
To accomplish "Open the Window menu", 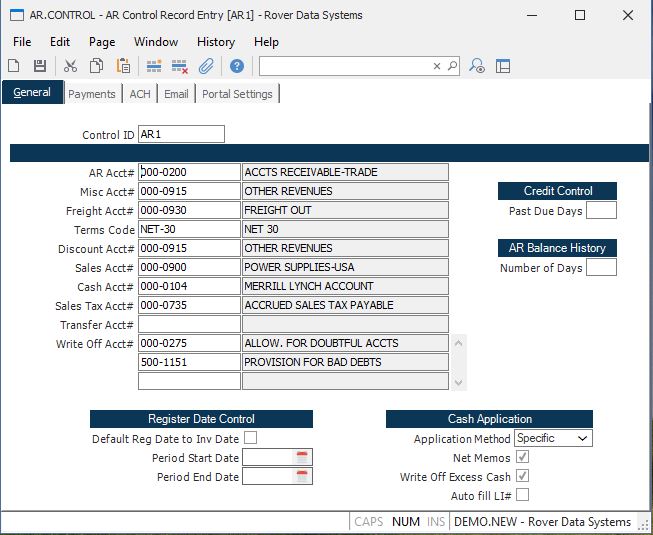I will coord(156,42).
